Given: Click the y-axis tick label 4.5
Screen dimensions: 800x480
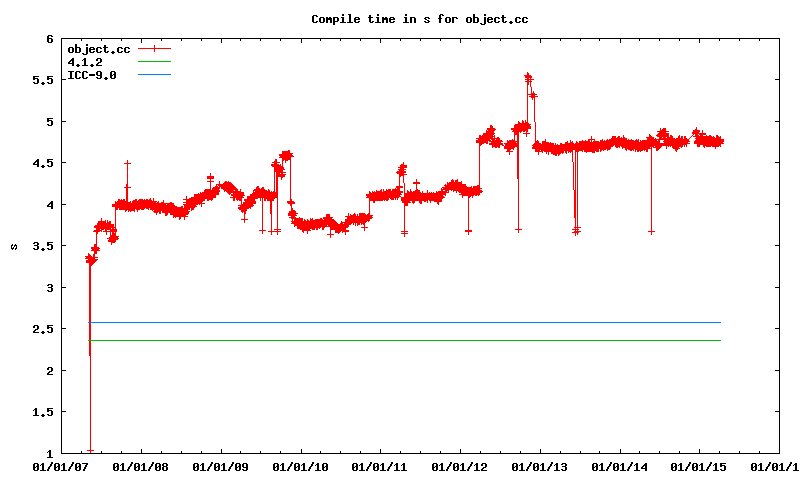Looking at the screenshot, I should coord(42,163).
